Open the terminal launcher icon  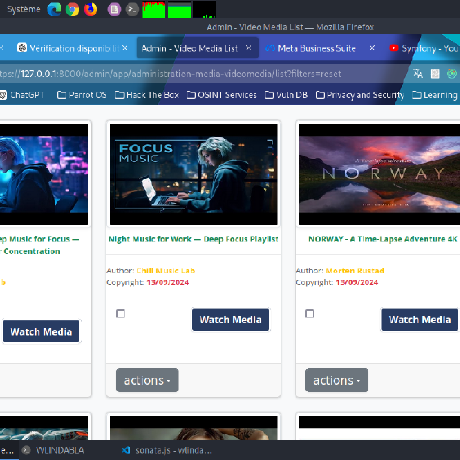(x=132, y=9)
